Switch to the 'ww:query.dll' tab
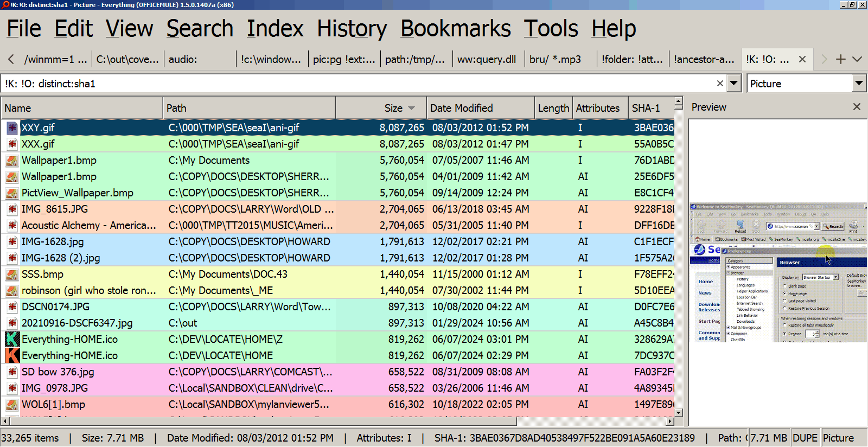Viewport: 868px width, 447px height. tap(488, 59)
